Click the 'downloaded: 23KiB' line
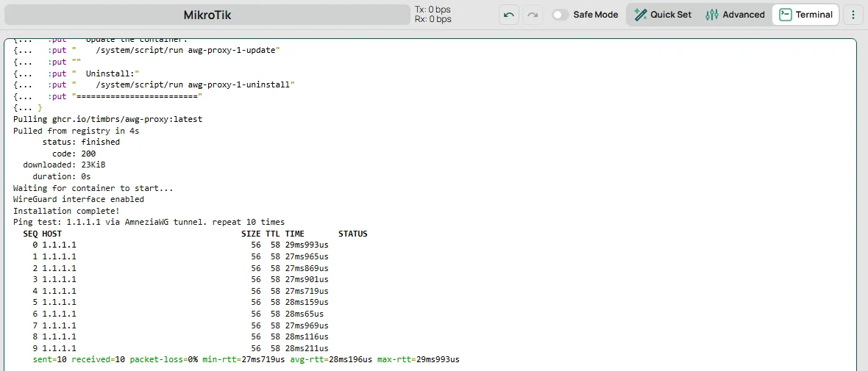Image resolution: width=868 pixels, height=371 pixels. pos(64,165)
